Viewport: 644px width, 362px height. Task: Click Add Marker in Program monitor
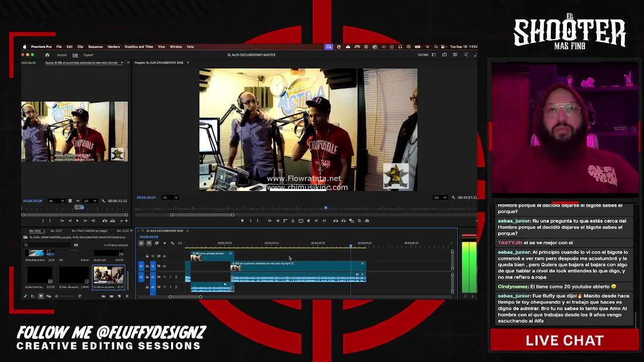[242, 221]
